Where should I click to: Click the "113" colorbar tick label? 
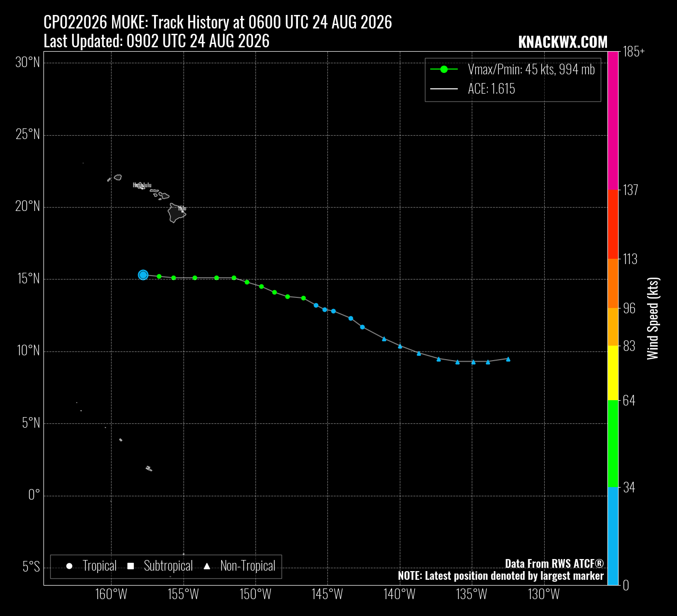630,260
